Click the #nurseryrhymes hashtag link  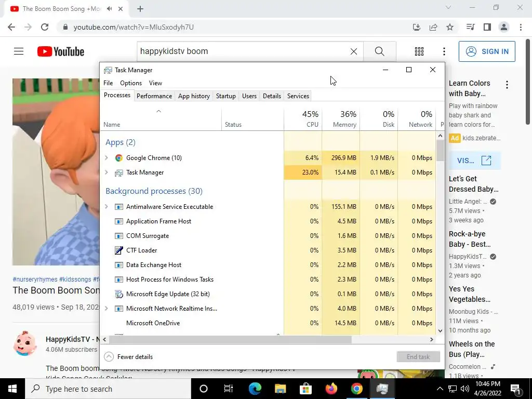(35, 279)
